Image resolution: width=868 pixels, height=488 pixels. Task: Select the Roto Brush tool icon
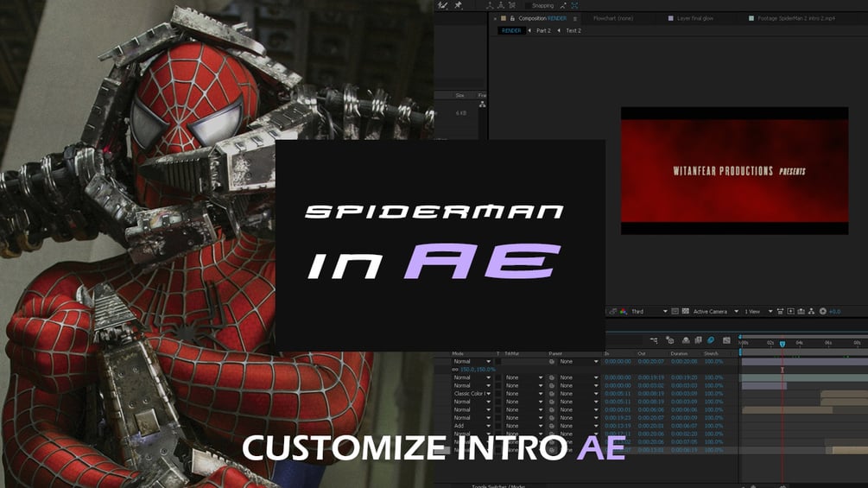pyautogui.click(x=442, y=5)
